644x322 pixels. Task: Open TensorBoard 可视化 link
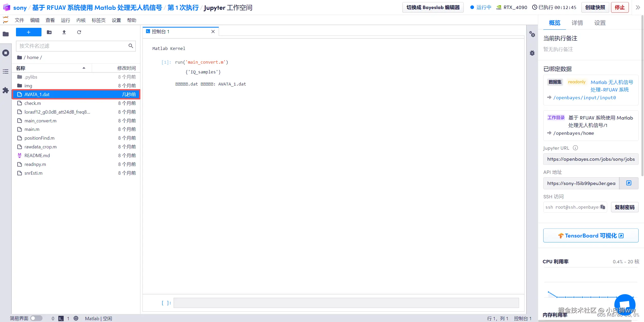[x=591, y=236]
